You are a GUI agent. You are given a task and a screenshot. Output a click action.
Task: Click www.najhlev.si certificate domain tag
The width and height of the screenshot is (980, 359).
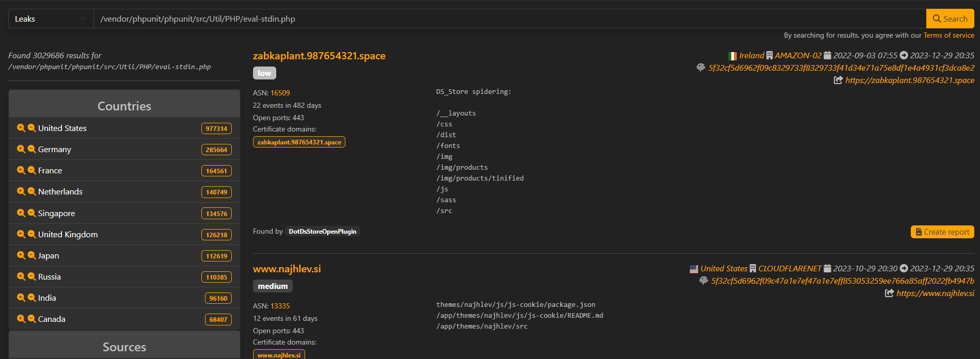(279, 355)
